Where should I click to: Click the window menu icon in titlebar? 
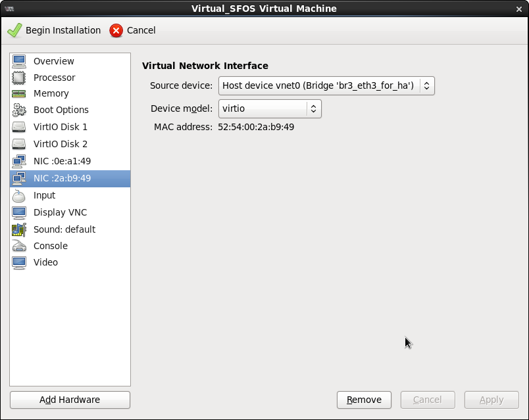click(x=10, y=9)
